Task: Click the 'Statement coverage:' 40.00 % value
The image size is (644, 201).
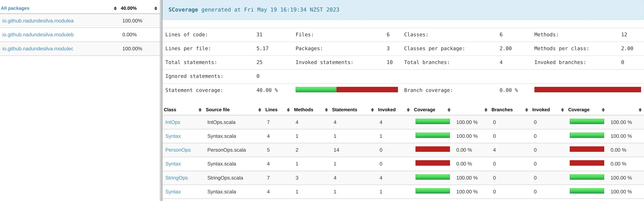Action: click(x=267, y=90)
